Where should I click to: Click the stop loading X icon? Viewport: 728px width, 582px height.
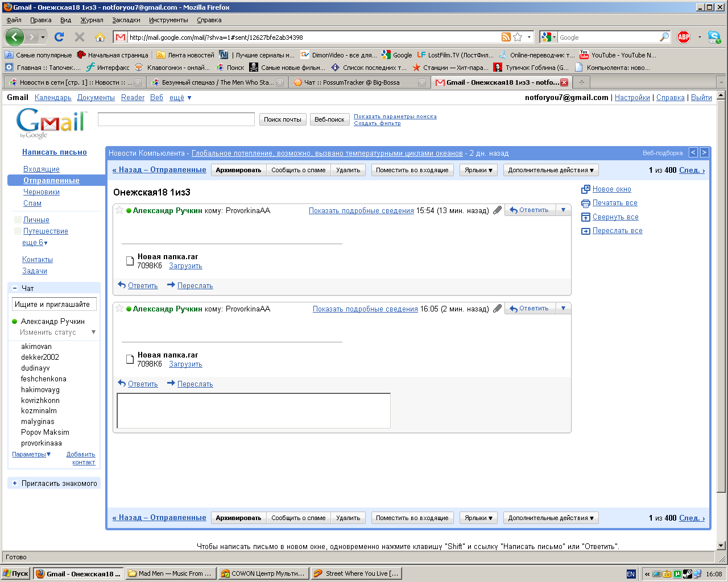click(80, 37)
